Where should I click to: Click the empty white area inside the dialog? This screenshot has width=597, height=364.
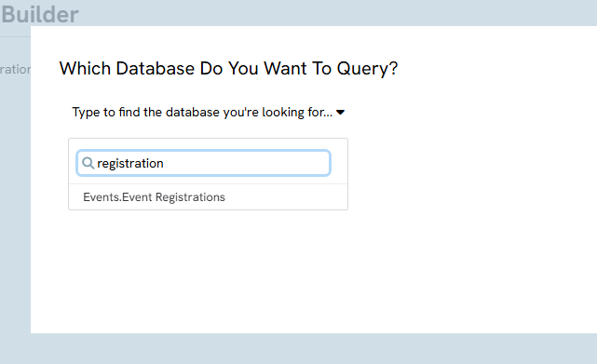(x=457, y=228)
